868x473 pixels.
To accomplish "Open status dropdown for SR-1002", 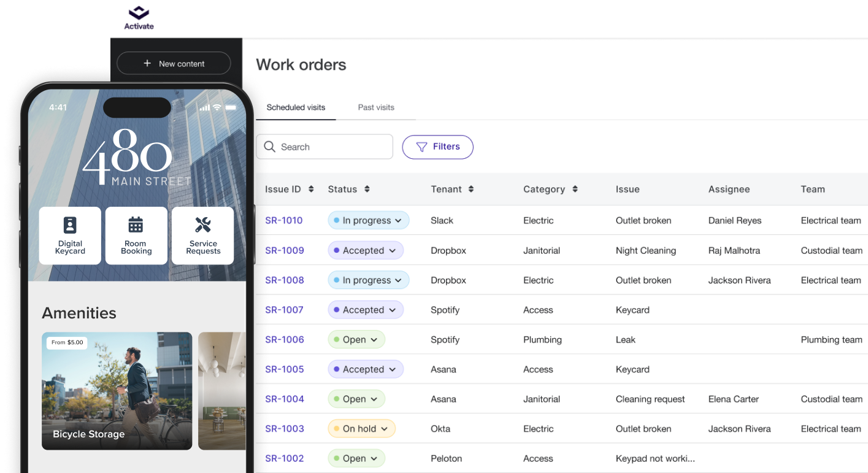I will click(x=356, y=458).
